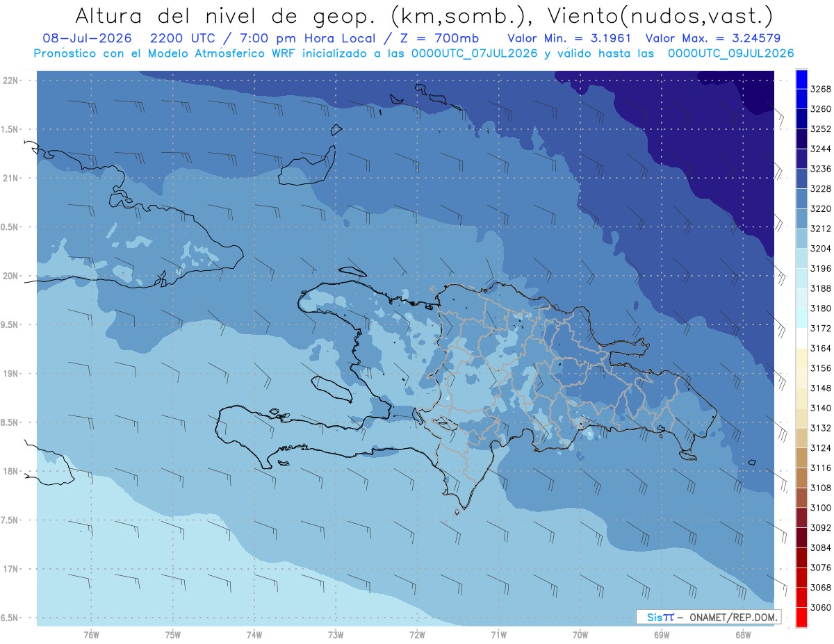Click the 3100 colorbar value label
The width and height of the screenshot is (834, 644).
tap(820, 508)
